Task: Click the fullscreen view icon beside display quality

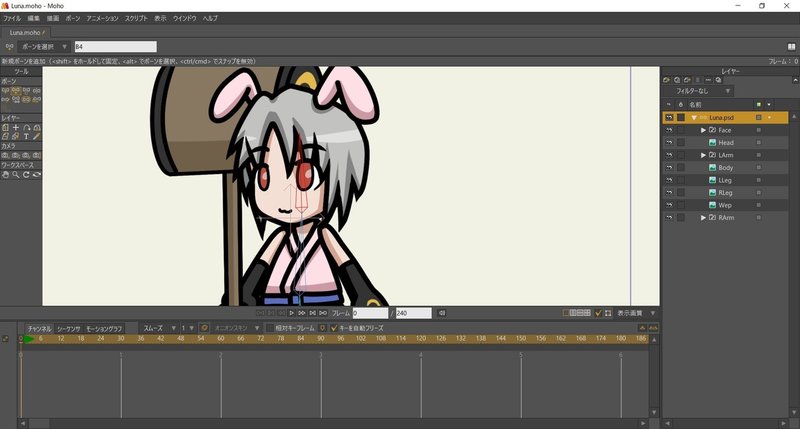Action: coord(608,313)
